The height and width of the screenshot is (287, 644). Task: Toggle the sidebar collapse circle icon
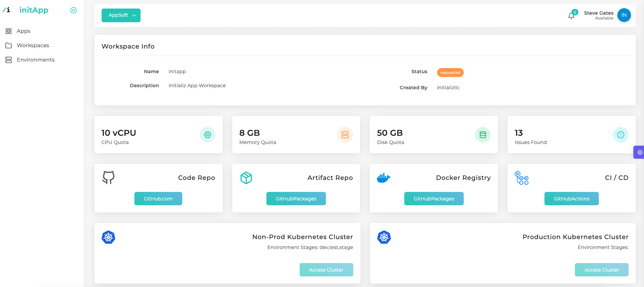[x=74, y=10]
